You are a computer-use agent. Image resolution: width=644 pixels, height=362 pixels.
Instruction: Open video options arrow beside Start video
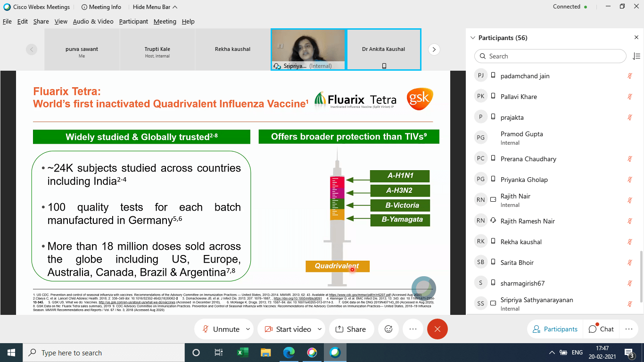(320, 329)
